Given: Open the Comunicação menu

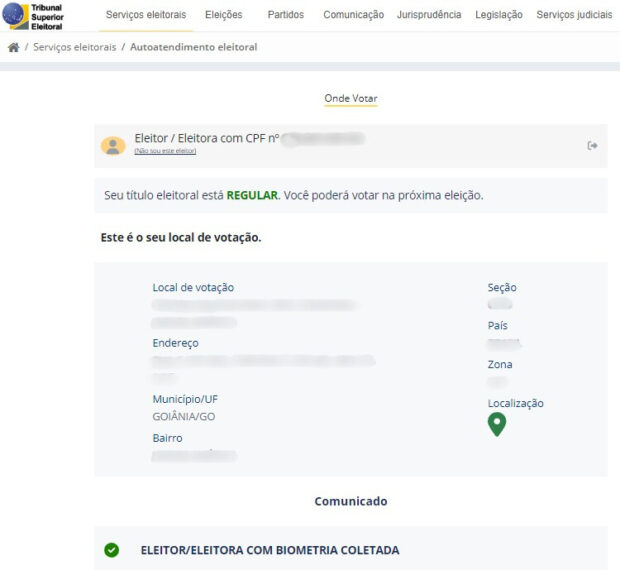Looking at the screenshot, I should (x=353, y=15).
